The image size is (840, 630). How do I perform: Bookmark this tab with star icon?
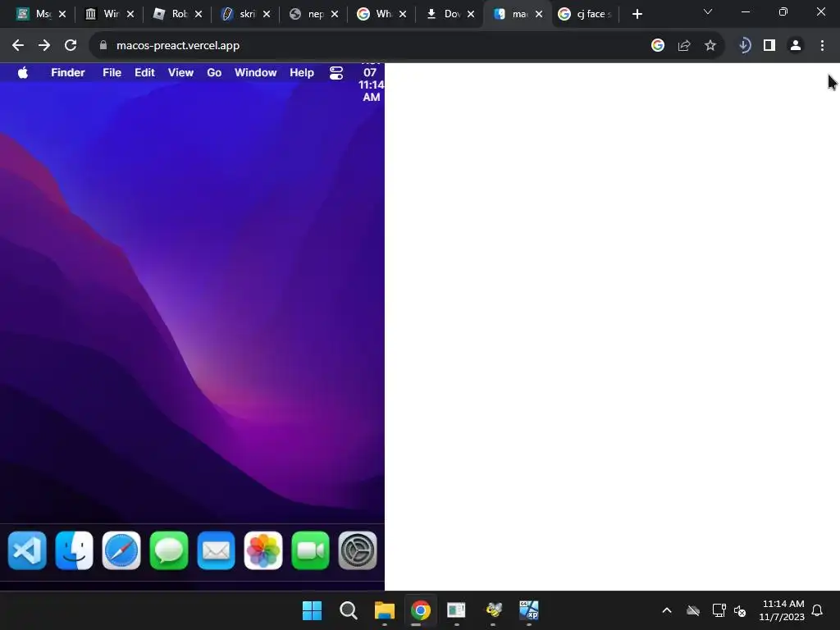point(710,46)
